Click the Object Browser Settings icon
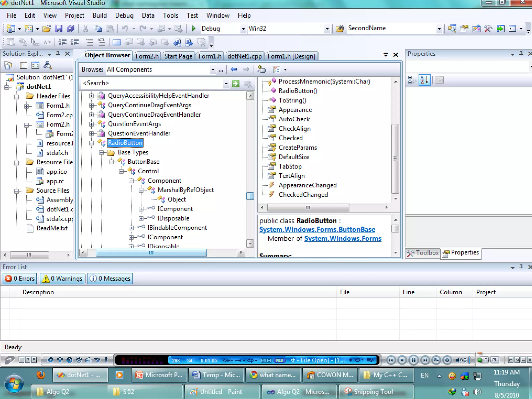Viewport: 532px width, 399px height. click(277, 69)
